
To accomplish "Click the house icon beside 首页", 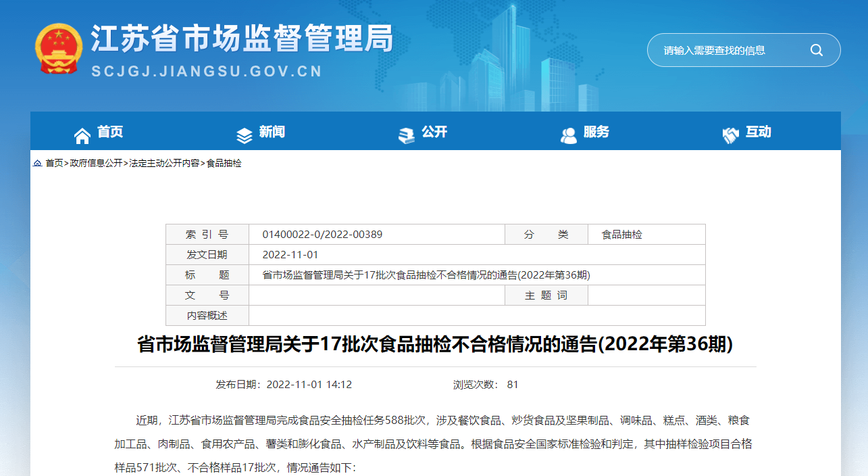I will (x=82, y=135).
